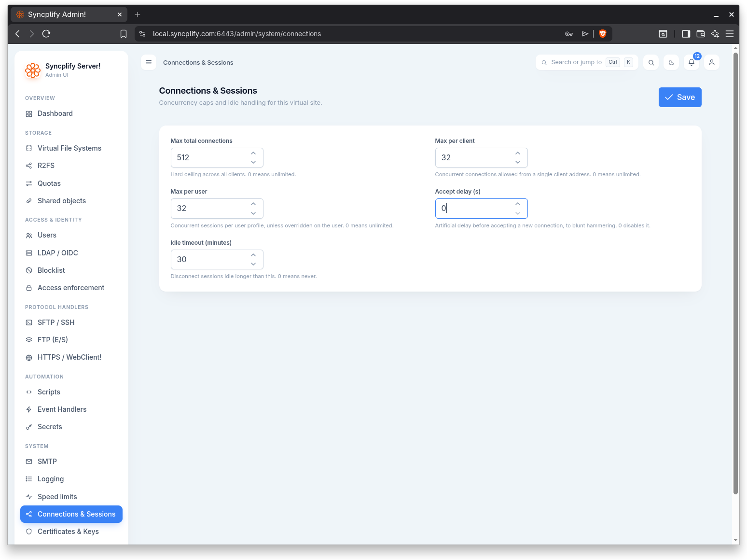Open Users management
Image resolution: width=747 pixels, height=560 pixels.
coord(71,235)
